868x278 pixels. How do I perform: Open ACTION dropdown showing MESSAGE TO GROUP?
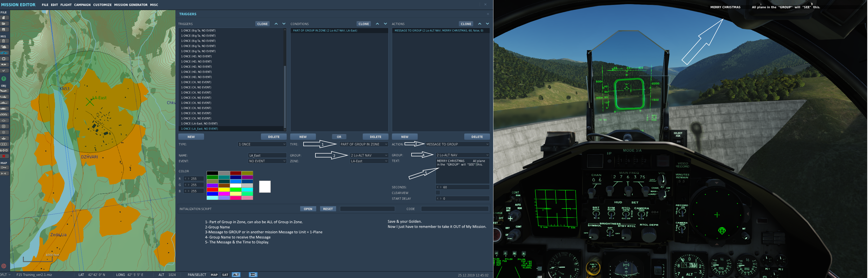coord(457,144)
